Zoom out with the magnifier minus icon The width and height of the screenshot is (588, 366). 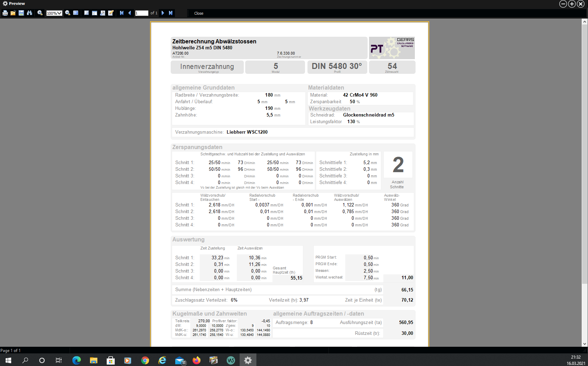68,13
